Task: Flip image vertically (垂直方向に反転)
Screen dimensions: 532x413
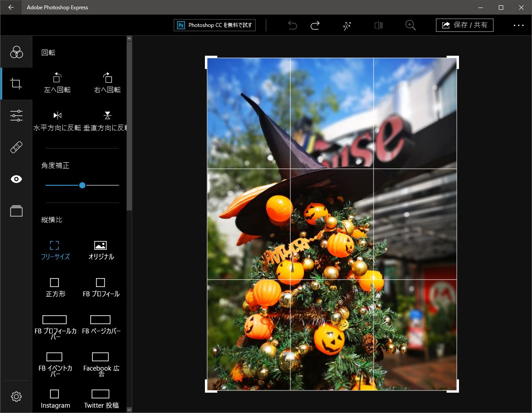Action: click(106, 121)
